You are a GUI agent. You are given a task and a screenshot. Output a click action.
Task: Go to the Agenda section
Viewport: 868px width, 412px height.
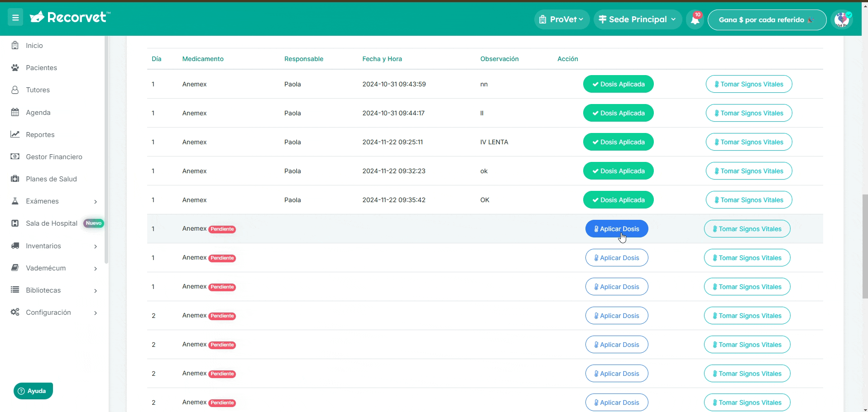(38, 112)
